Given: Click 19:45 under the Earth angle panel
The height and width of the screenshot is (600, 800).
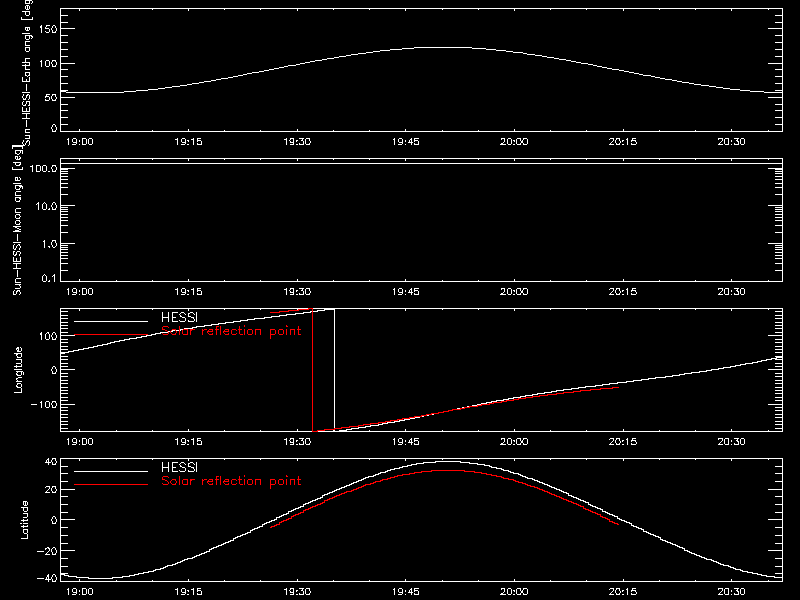Looking at the screenshot, I should 406,142.
